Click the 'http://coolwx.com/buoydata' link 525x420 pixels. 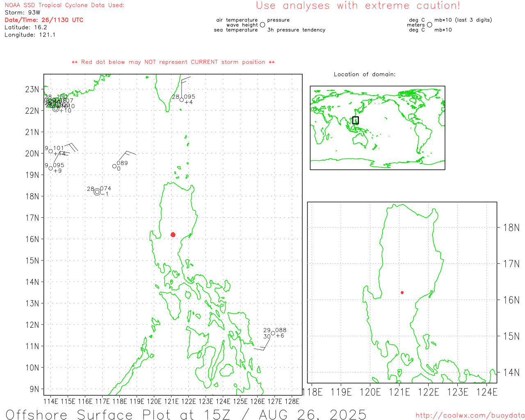click(x=470, y=415)
